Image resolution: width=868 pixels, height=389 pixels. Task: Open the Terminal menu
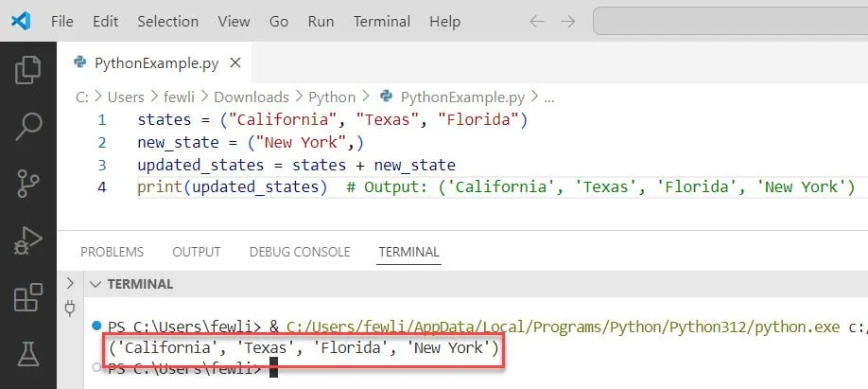pyautogui.click(x=381, y=21)
